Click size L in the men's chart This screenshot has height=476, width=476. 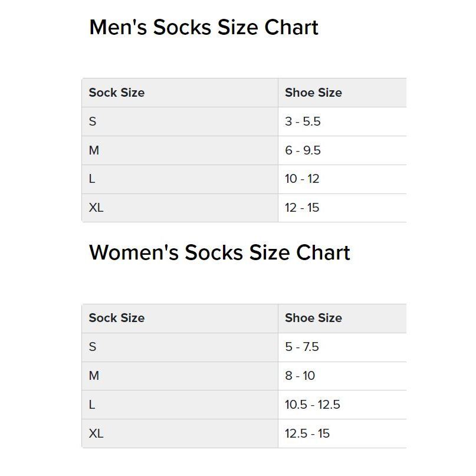[92, 179]
